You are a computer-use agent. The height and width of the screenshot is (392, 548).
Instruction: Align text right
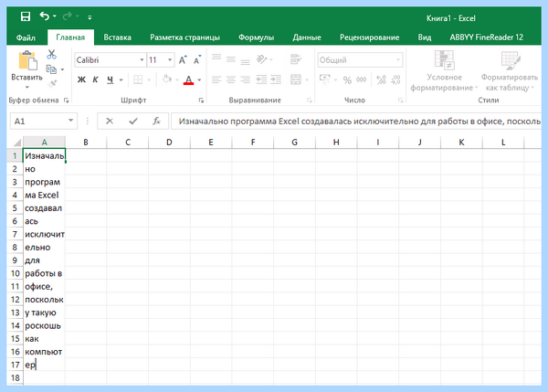click(x=246, y=79)
